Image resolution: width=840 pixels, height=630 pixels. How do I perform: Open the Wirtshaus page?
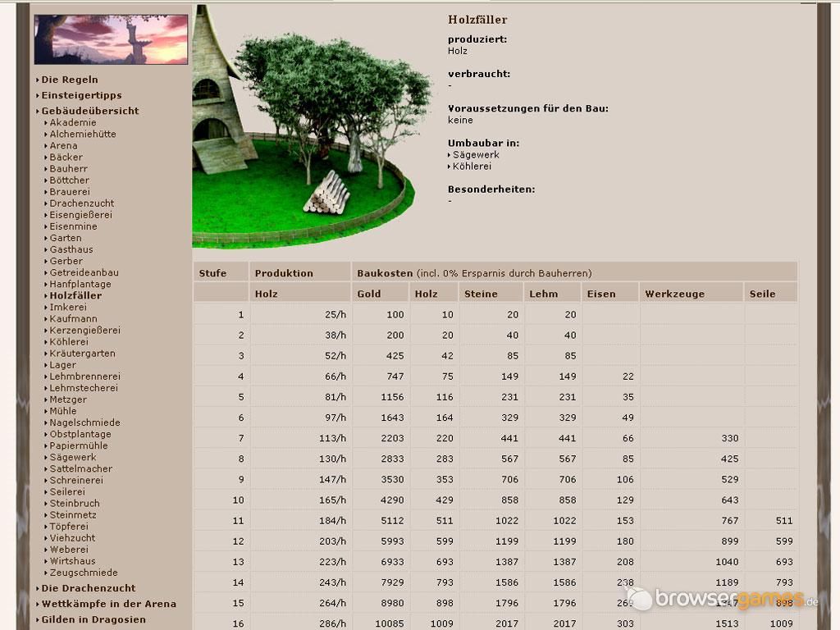pos(72,561)
